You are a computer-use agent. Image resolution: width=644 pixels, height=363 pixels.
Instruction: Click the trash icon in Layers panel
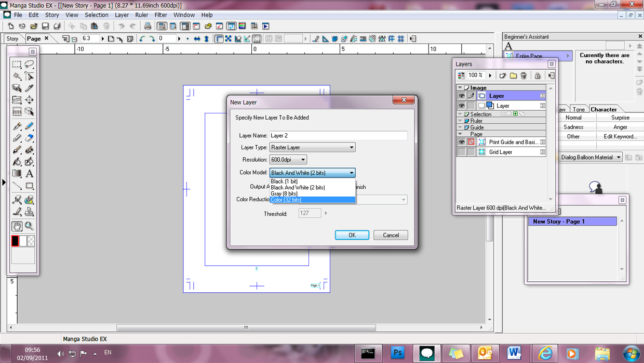click(524, 75)
